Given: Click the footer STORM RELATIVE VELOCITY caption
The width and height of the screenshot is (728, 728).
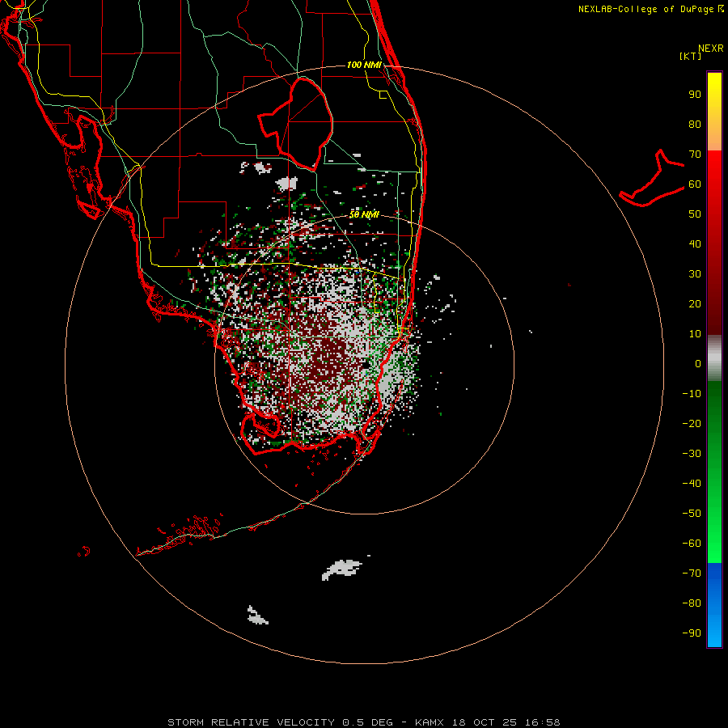Looking at the screenshot, I should [364, 722].
